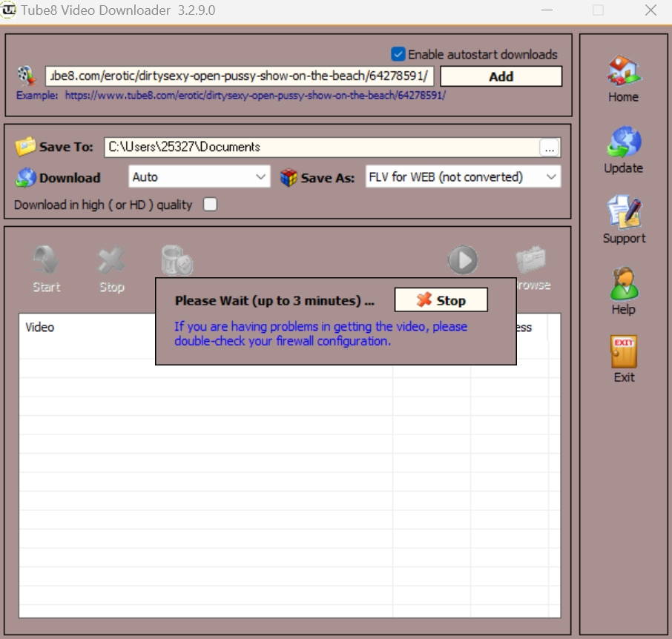
Task: Enable high or HD quality downloads
Action: coord(210,204)
